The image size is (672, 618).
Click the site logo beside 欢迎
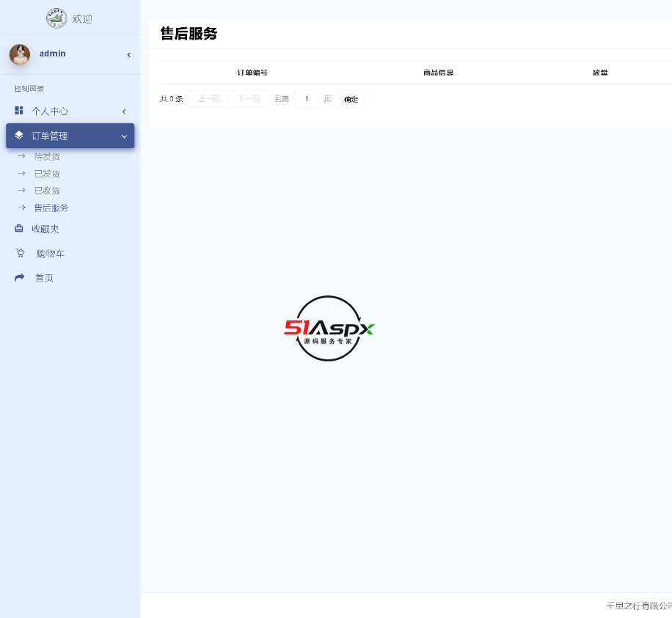pyautogui.click(x=56, y=18)
